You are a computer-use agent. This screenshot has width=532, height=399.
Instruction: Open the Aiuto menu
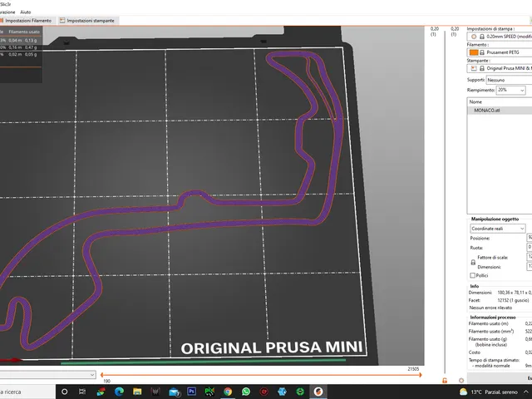pos(26,12)
